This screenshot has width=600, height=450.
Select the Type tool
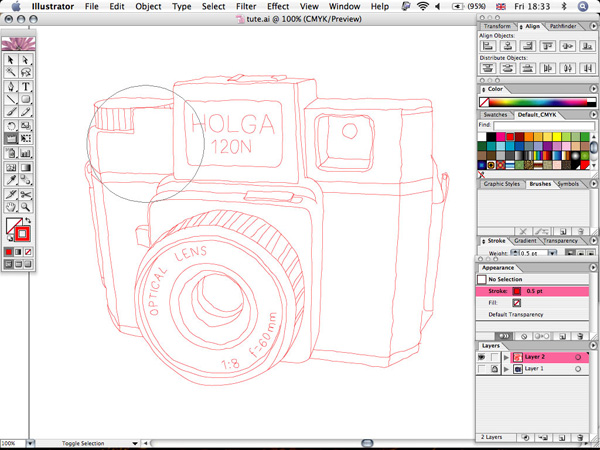coord(25,86)
